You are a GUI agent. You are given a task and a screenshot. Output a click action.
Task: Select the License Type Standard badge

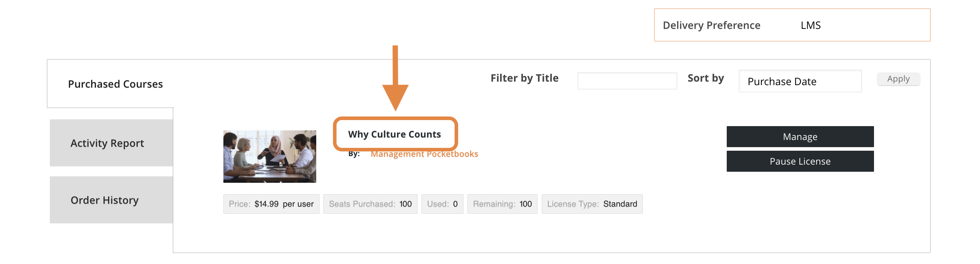pyautogui.click(x=592, y=204)
